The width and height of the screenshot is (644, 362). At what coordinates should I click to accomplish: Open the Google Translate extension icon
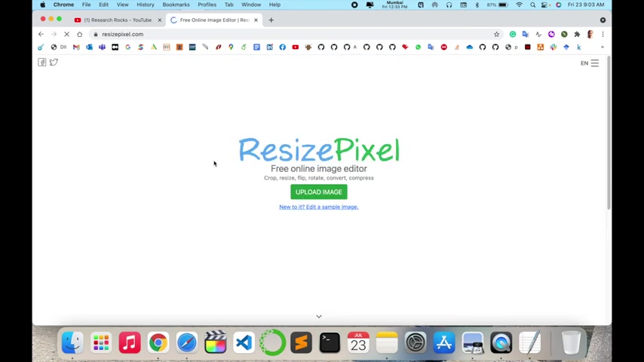pos(526,34)
